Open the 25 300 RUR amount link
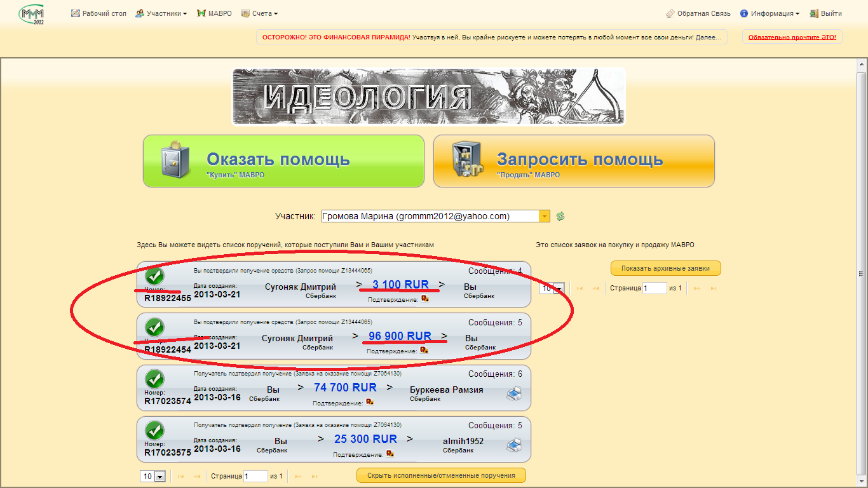The image size is (868, 488). tap(365, 439)
